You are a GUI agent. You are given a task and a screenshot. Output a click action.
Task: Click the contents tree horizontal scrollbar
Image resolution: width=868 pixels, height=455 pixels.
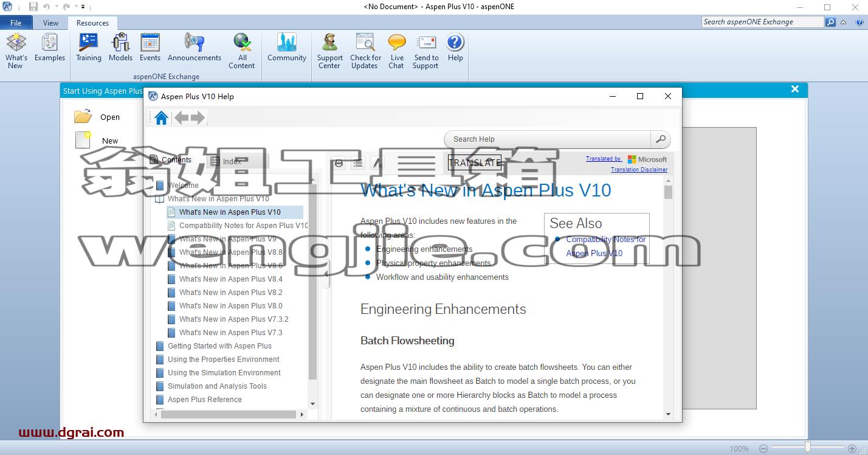230,414
